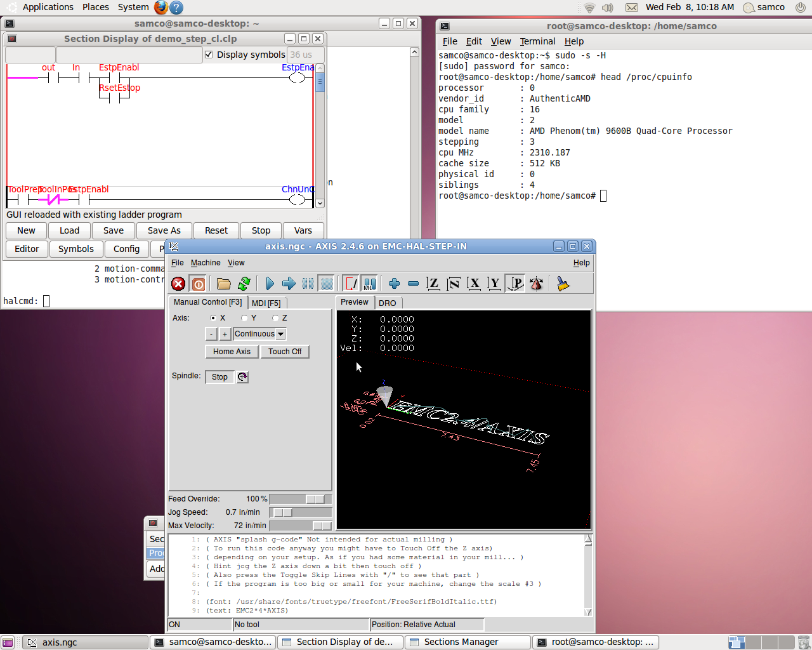Open the Help menu in AXIS

pos(581,263)
